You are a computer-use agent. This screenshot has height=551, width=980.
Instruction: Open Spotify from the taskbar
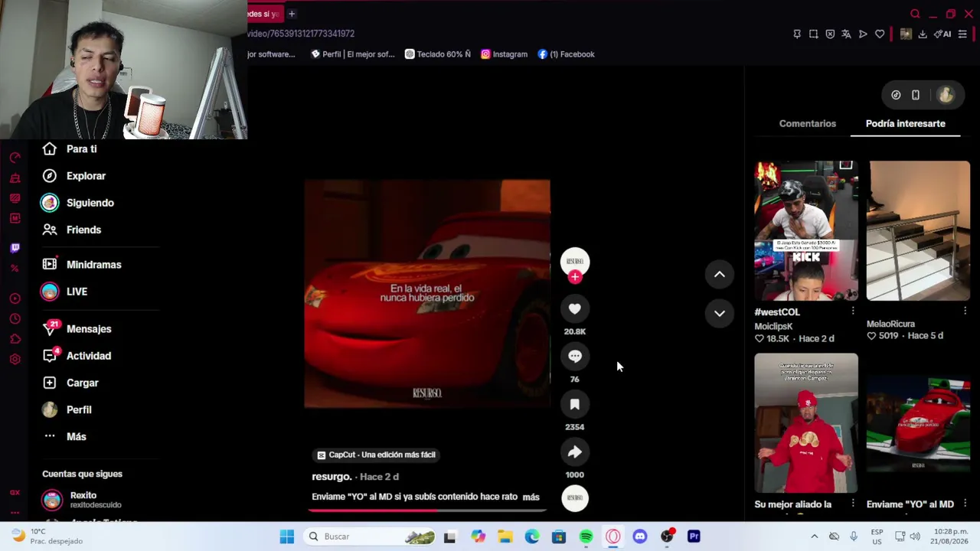pyautogui.click(x=586, y=536)
